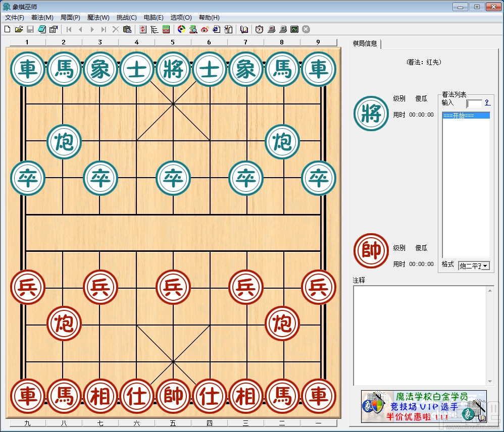The height and width of the screenshot is (432, 504).
Task: Select the green 卒 on column 5
Action: point(173,178)
